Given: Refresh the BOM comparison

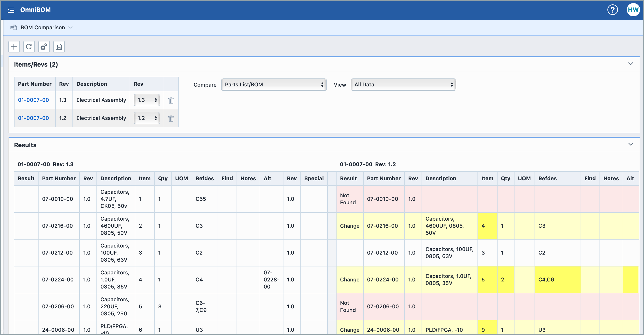Looking at the screenshot, I should pos(29,47).
